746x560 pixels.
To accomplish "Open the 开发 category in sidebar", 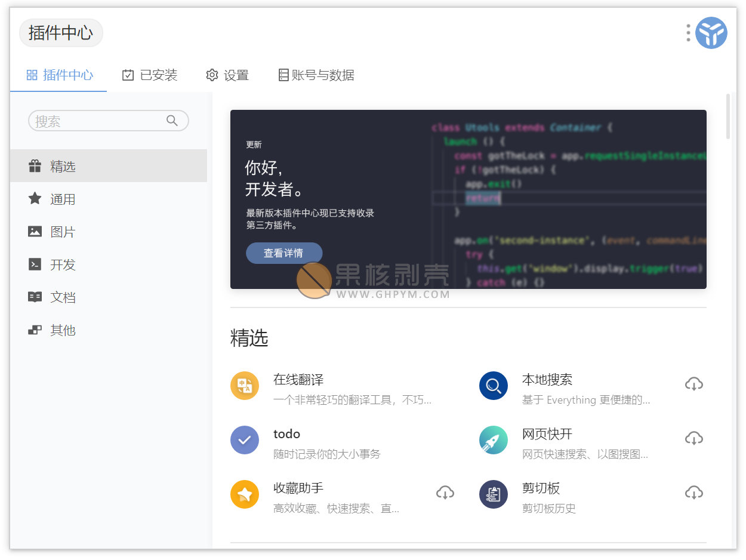I will 63,264.
